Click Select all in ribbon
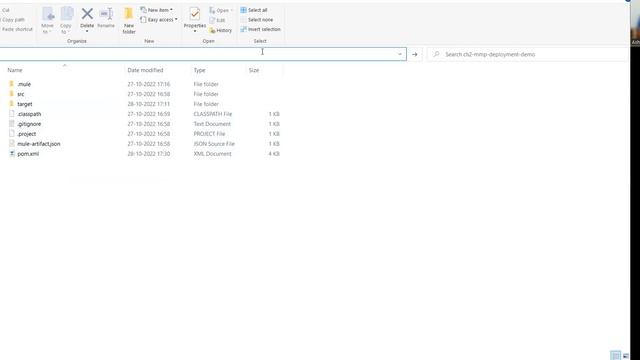Image resolution: width=640 pixels, height=360 pixels. click(254, 10)
